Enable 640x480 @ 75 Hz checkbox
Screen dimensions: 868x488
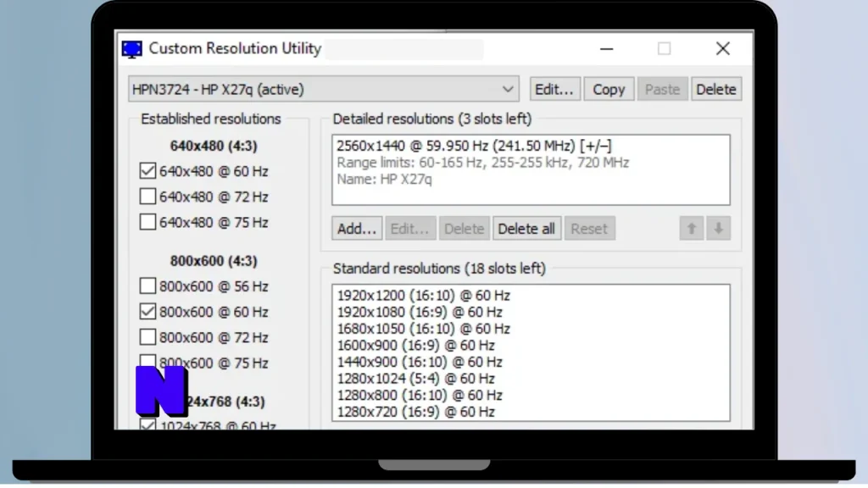147,222
